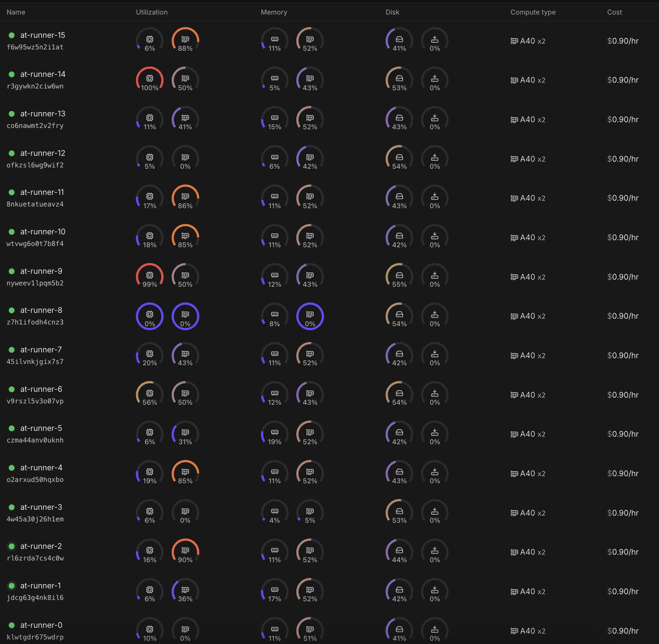Sort by the Utilization column header
Viewport: 659px width, 644px height.
152,12
